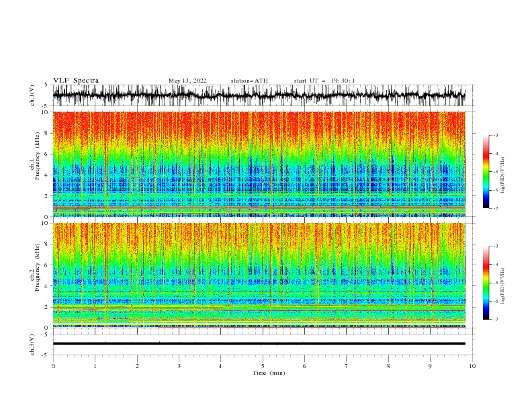Screen dimensions: 532x411
Task: Click the ch.1 spectrogram "10" kHz tick label
Action: (x=46, y=112)
